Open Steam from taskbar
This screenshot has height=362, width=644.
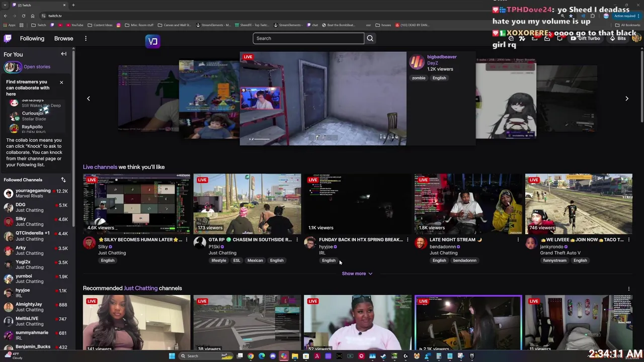click(383, 356)
